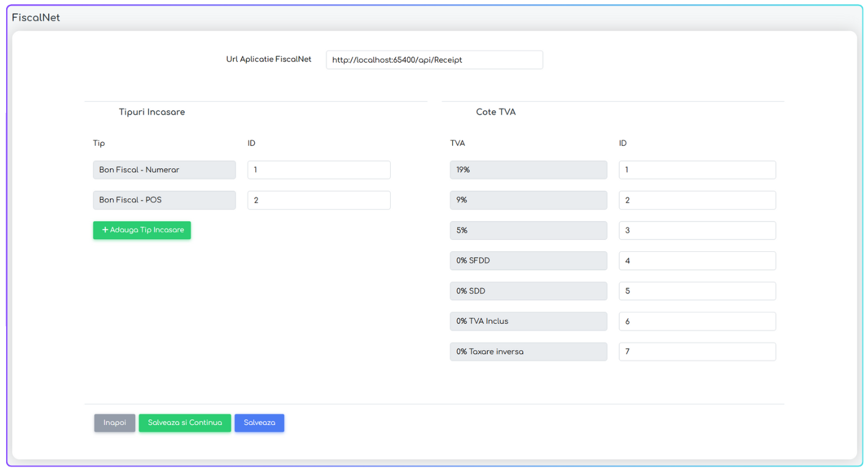Image resolution: width=868 pixels, height=472 pixels.
Task: Select the Bon Fiscal - Numerar type field
Action: pyautogui.click(x=164, y=170)
